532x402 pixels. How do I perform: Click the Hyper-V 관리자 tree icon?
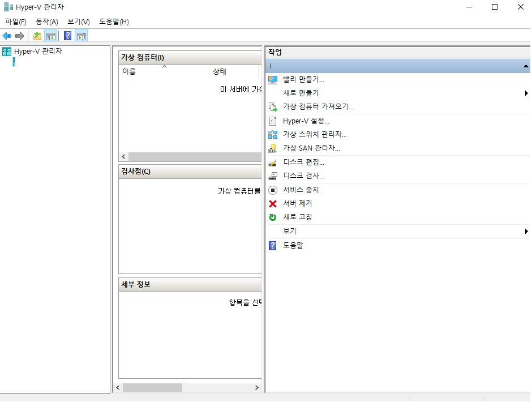tap(7, 52)
